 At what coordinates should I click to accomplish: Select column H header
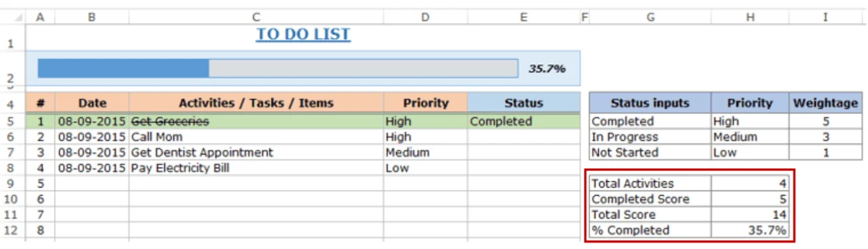click(x=750, y=18)
